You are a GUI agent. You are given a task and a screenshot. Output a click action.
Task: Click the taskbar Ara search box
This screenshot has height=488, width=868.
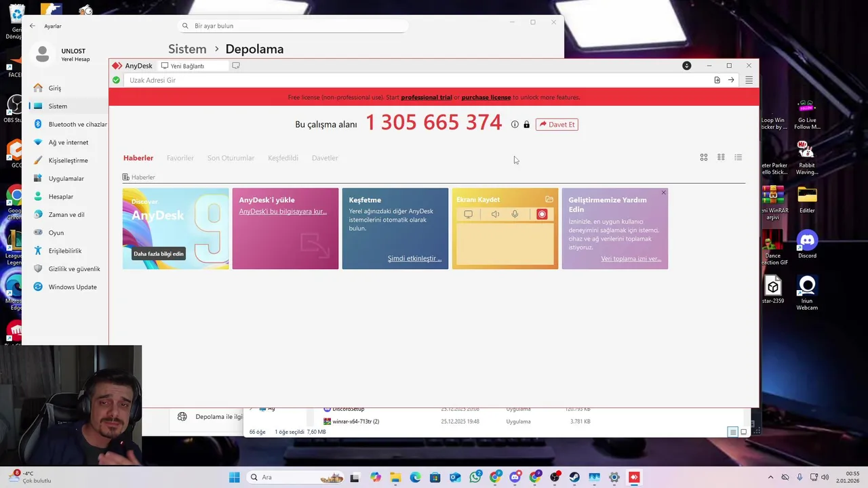click(296, 477)
